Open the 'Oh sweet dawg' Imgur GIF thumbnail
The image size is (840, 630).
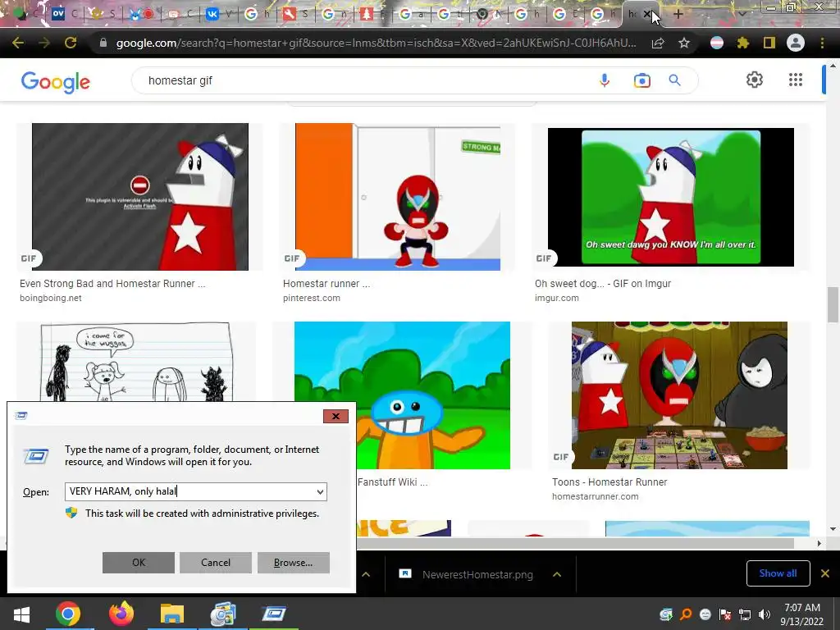pyautogui.click(x=671, y=197)
